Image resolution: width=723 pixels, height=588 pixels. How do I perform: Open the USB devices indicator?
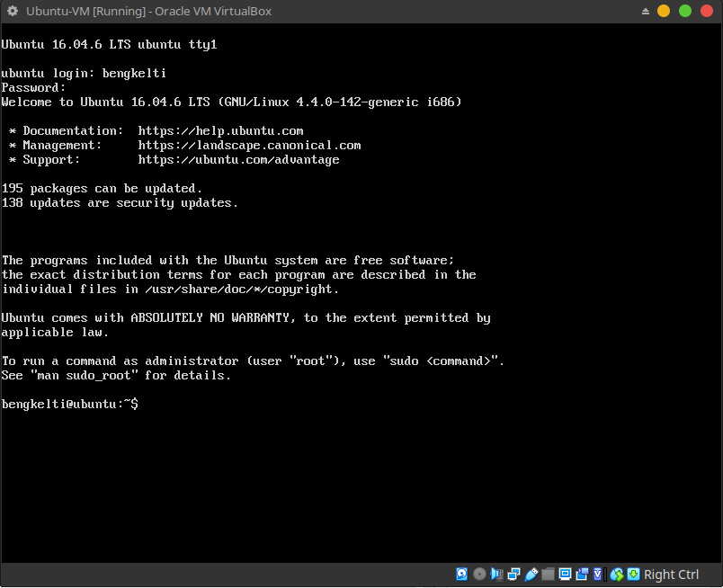(531, 575)
